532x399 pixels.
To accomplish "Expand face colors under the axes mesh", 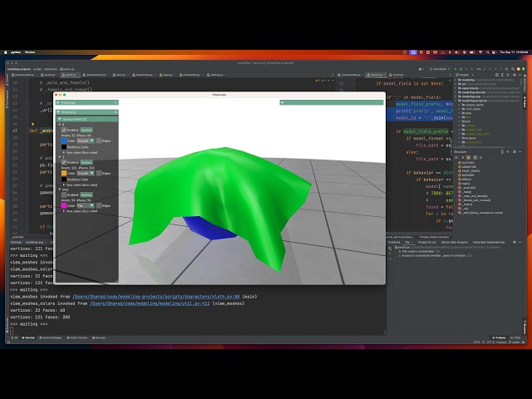I will point(64,211).
